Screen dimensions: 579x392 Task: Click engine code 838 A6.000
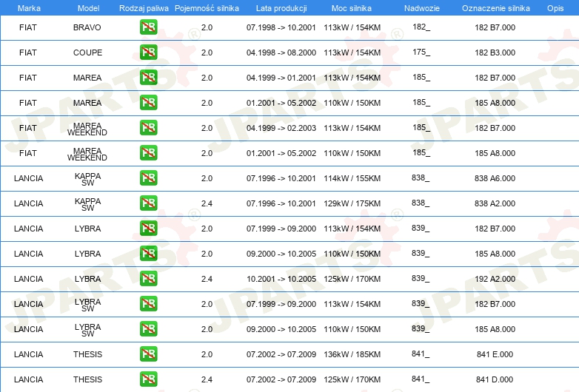[495, 178]
